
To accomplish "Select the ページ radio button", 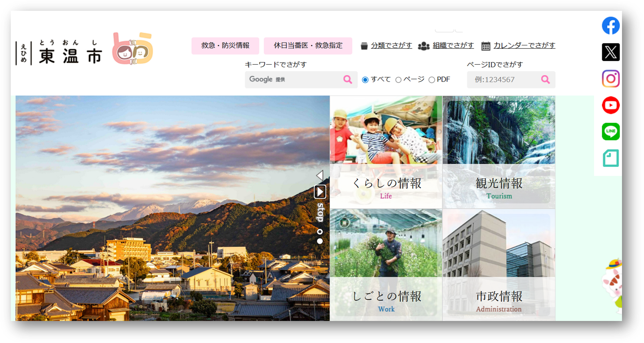I will coord(398,80).
